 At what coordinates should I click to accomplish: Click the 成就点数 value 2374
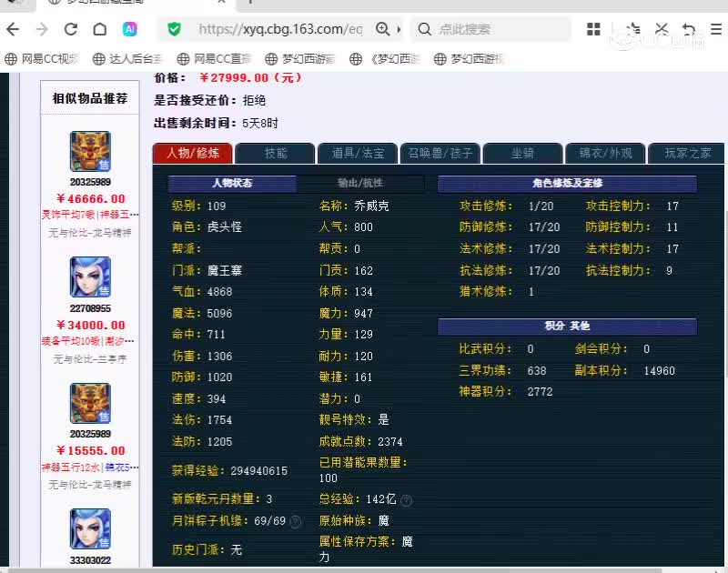(x=390, y=442)
